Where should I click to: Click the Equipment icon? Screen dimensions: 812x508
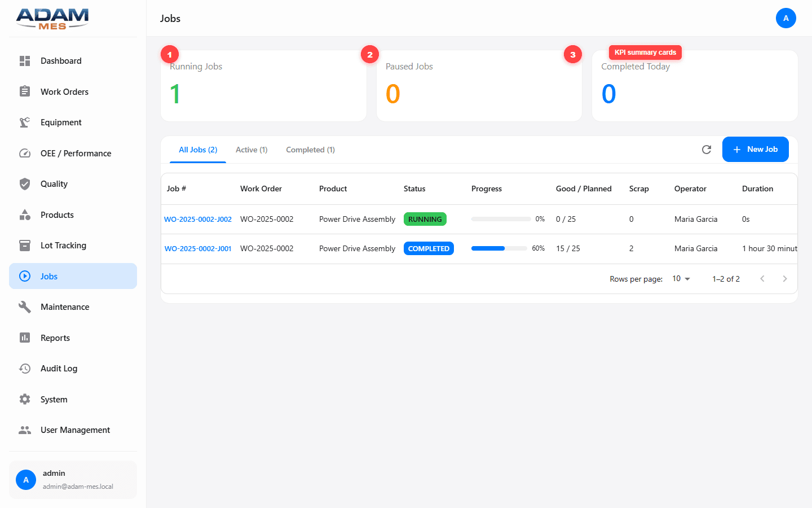(25, 122)
